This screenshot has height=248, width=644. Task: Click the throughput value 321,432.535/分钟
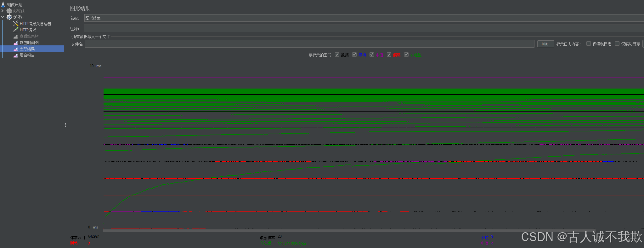[292, 244]
